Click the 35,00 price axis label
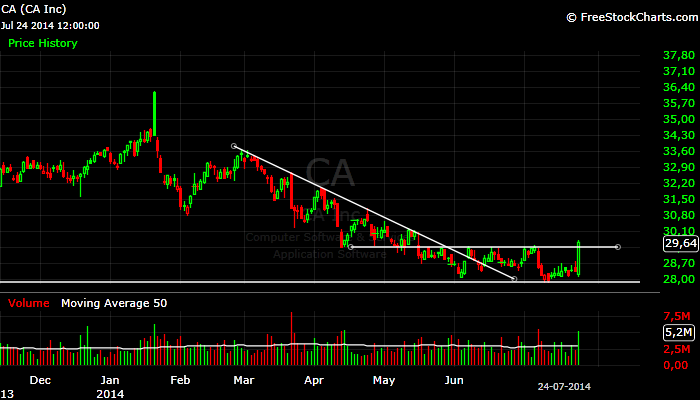The image size is (700, 400). pos(679,119)
